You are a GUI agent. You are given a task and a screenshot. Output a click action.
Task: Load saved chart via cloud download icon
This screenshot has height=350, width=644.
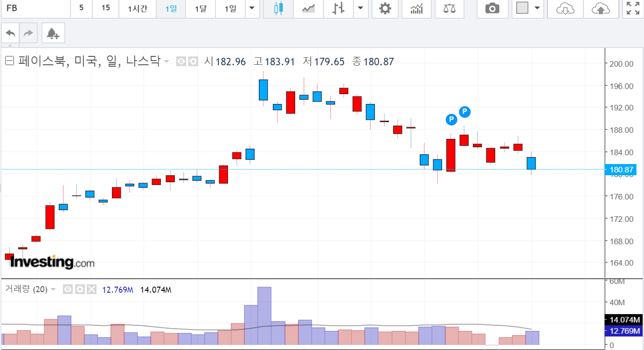pyautogui.click(x=565, y=8)
